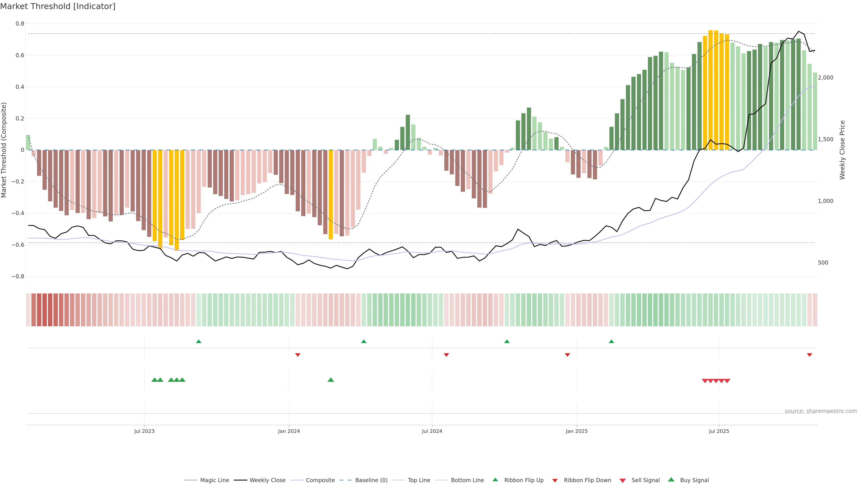Click the Weekly Close Price axis title
This screenshot has width=868, height=488.
(x=842, y=150)
